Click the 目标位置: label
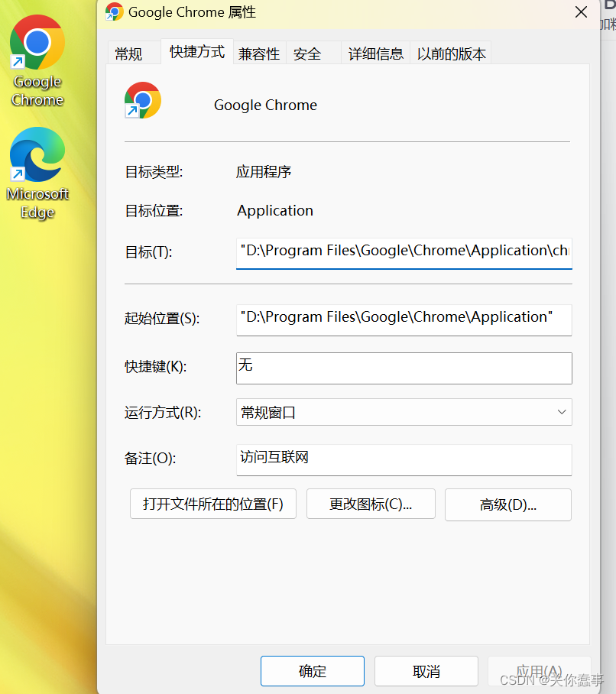 [154, 211]
